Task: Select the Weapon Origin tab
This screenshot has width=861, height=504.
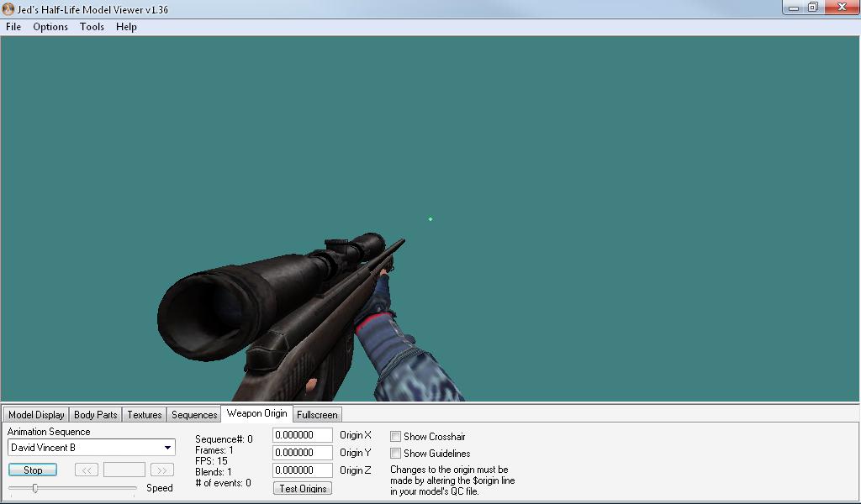Action: pyautogui.click(x=257, y=413)
